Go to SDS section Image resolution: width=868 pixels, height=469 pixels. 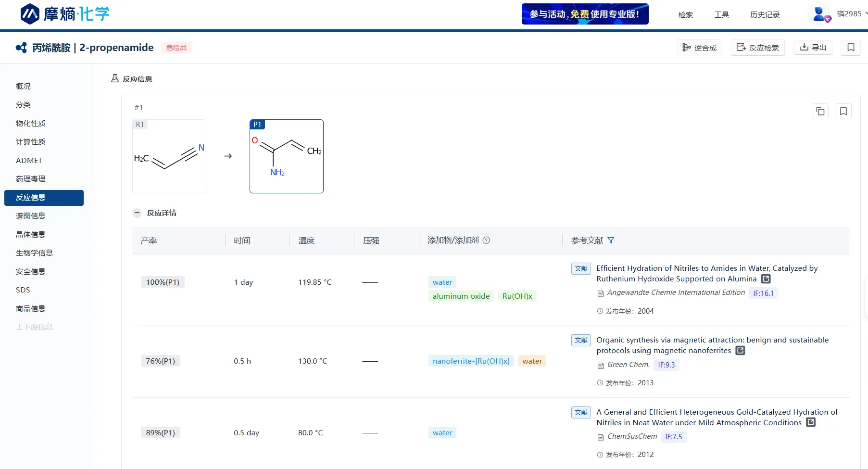pos(23,290)
